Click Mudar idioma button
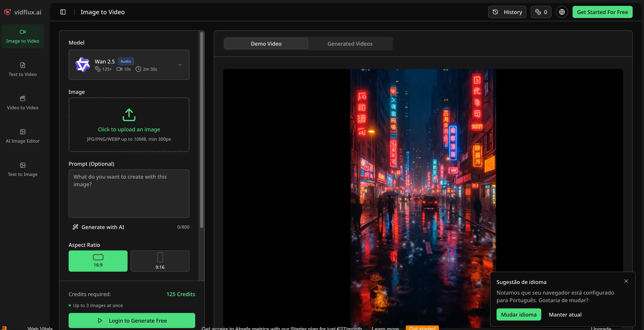The height and width of the screenshot is (330, 644). [x=519, y=314]
